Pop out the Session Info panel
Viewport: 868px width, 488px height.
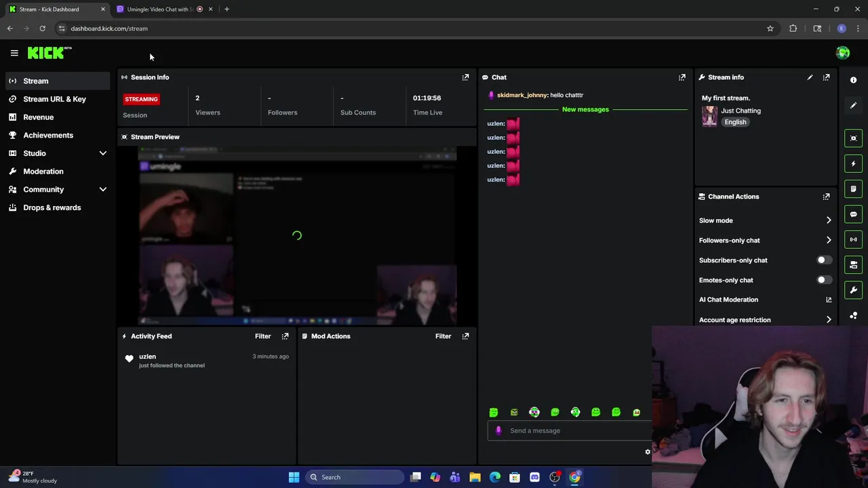coord(465,77)
